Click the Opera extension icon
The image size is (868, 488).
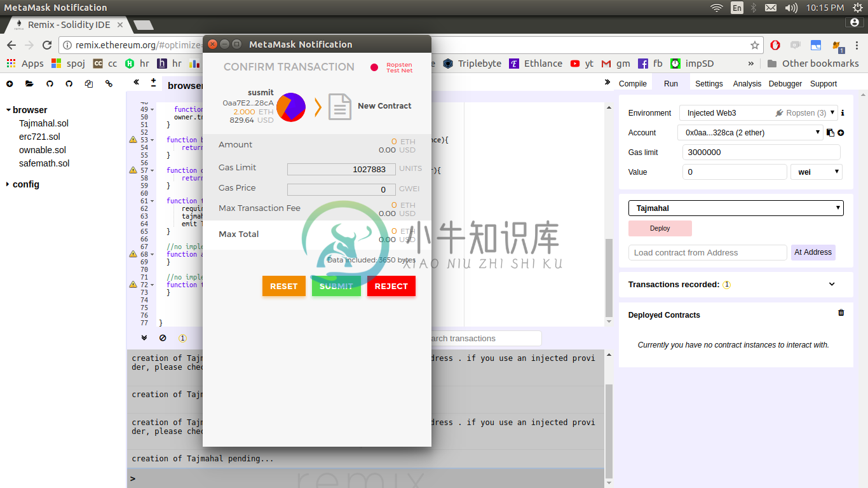pos(775,45)
